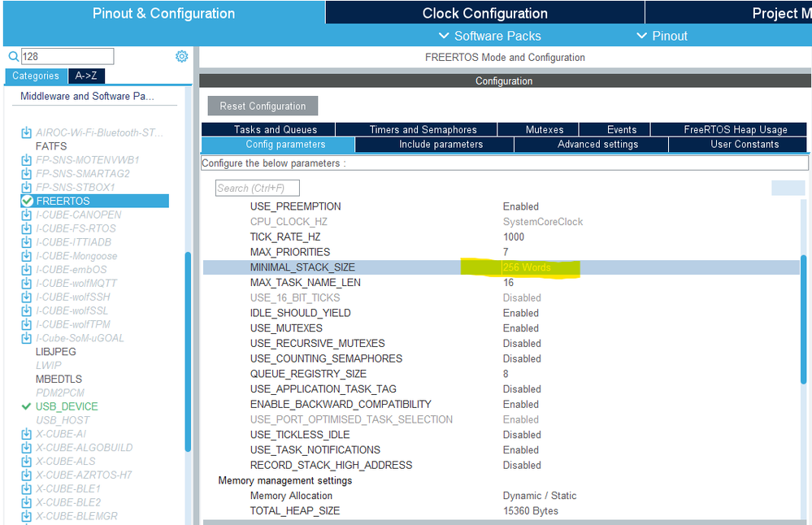
Task: Switch to the A->Z listing tab
Action: [86, 76]
